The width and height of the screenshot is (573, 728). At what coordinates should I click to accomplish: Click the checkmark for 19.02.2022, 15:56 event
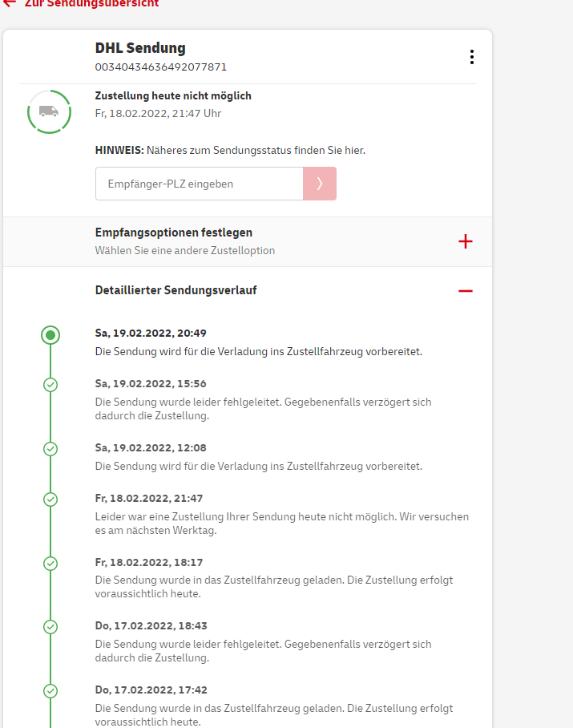[50, 385]
